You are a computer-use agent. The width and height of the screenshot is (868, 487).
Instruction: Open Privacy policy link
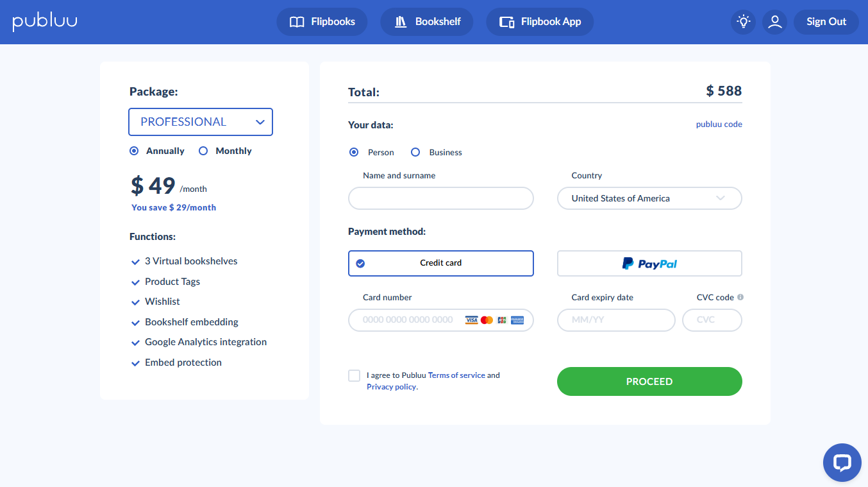point(392,387)
